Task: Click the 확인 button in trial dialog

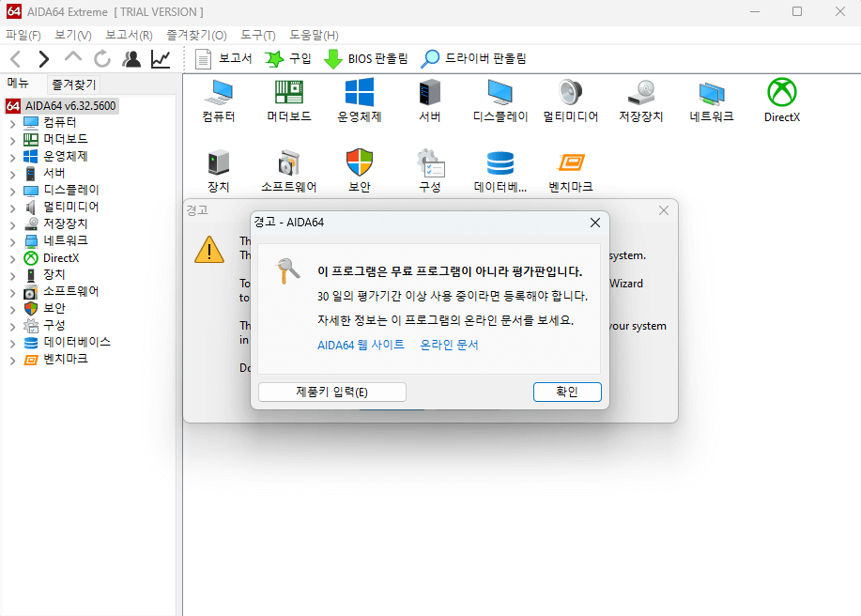Action: [567, 392]
